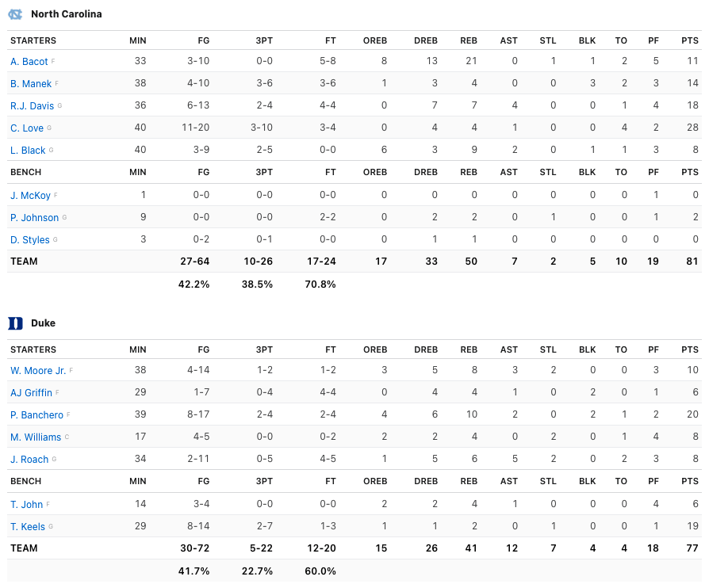View T. John player profile
709x588 pixels.
point(26,505)
